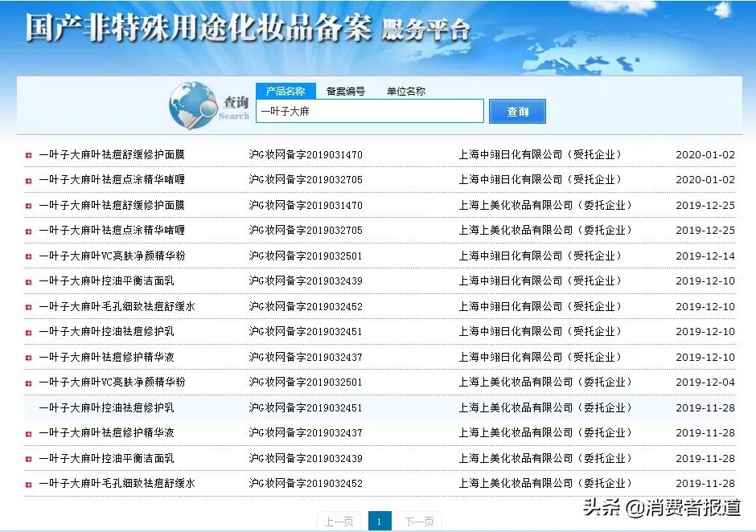Focus the search box containing 一叶子大麻
Image resolution: width=756 pixels, height=532 pixels.
(x=370, y=111)
